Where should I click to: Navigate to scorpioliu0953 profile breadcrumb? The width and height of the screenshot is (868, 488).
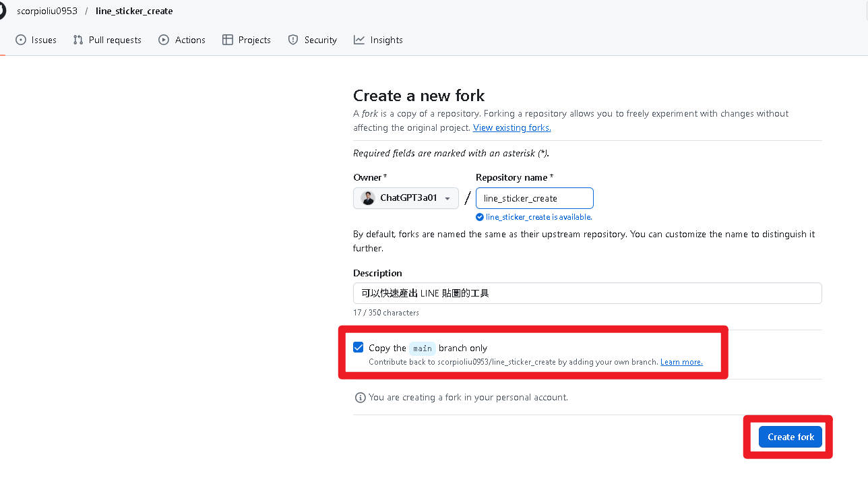46,11
